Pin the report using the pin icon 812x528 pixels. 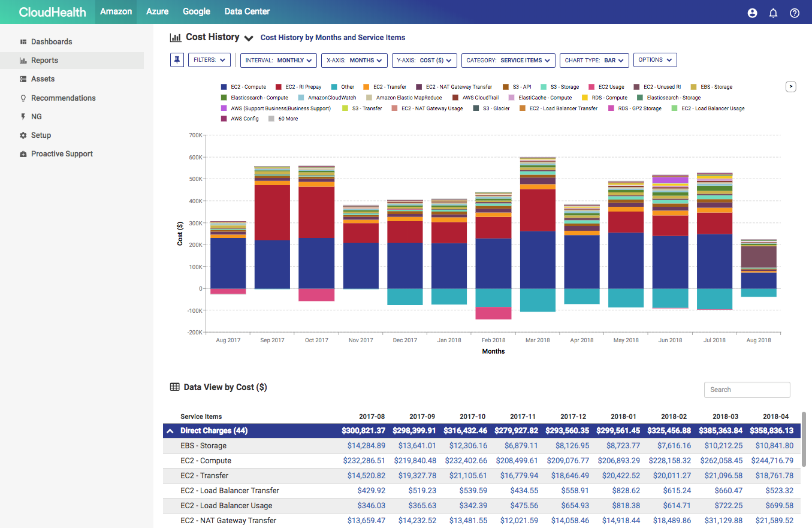177,60
